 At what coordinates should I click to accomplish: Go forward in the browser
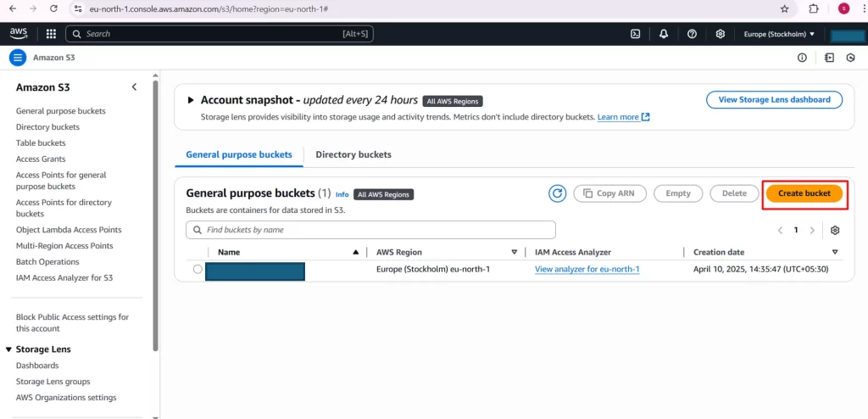(x=33, y=8)
